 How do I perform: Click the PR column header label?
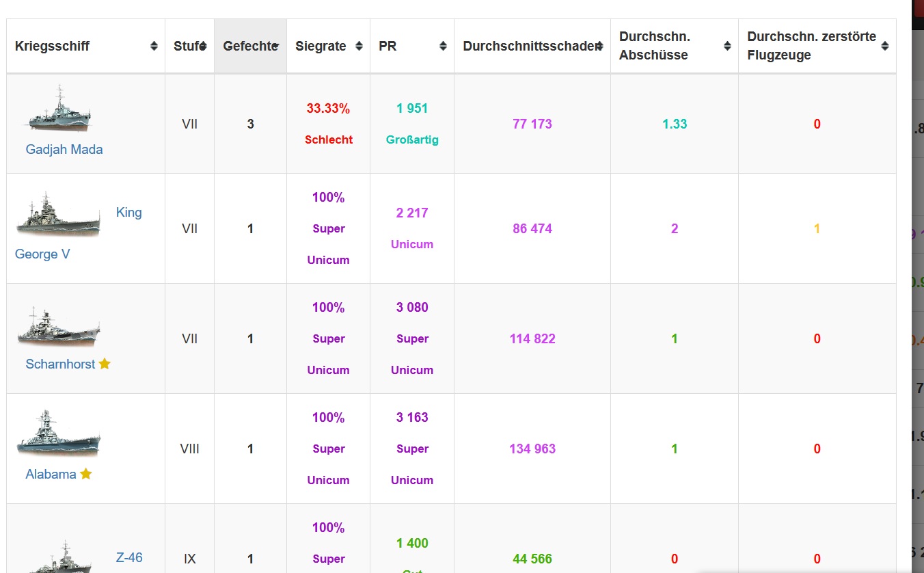[388, 46]
